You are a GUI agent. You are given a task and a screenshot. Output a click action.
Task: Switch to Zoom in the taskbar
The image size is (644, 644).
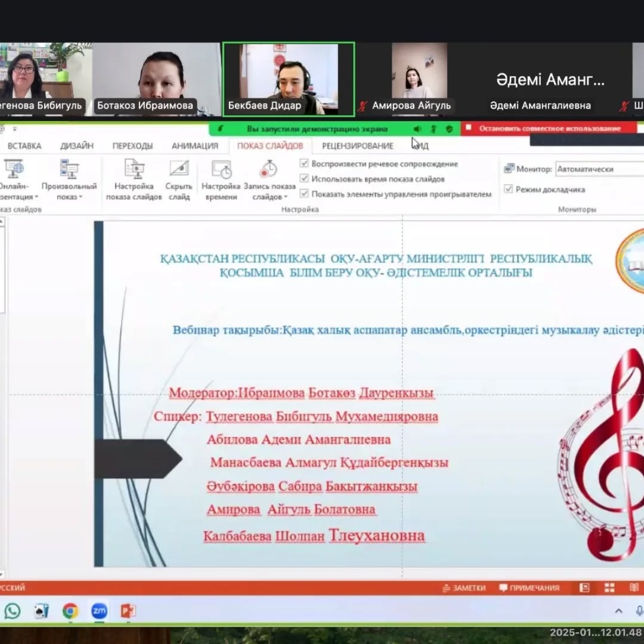99,611
